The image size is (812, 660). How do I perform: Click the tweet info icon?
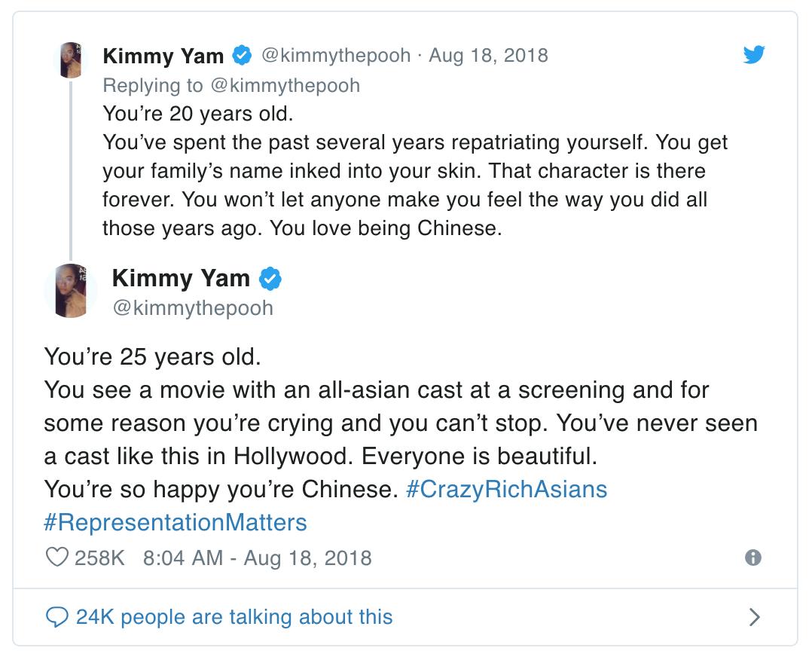click(752, 558)
